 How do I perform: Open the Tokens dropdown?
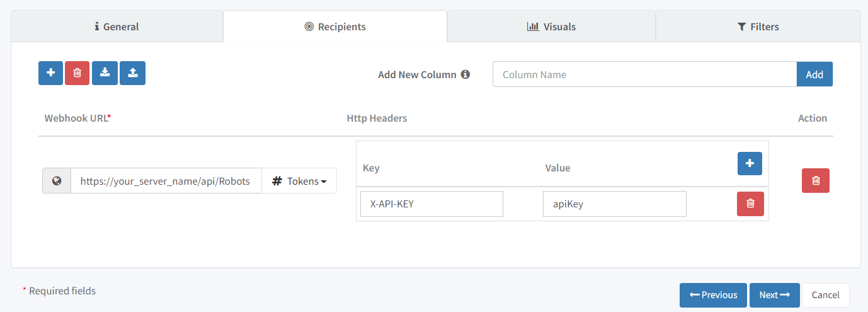pos(299,181)
